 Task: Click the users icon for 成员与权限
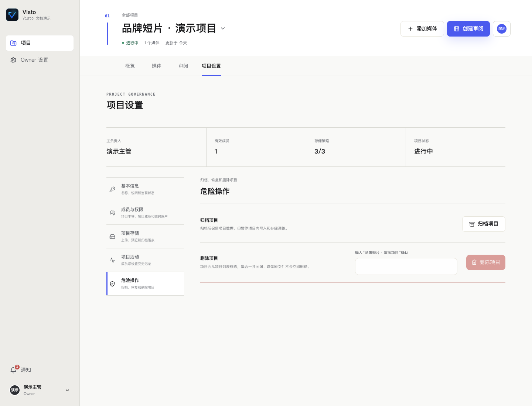click(112, 213)
